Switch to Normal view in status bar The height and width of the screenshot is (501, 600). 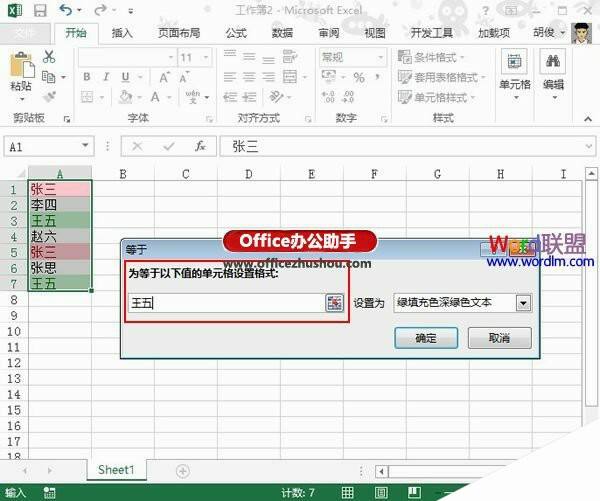coord(347,492)
